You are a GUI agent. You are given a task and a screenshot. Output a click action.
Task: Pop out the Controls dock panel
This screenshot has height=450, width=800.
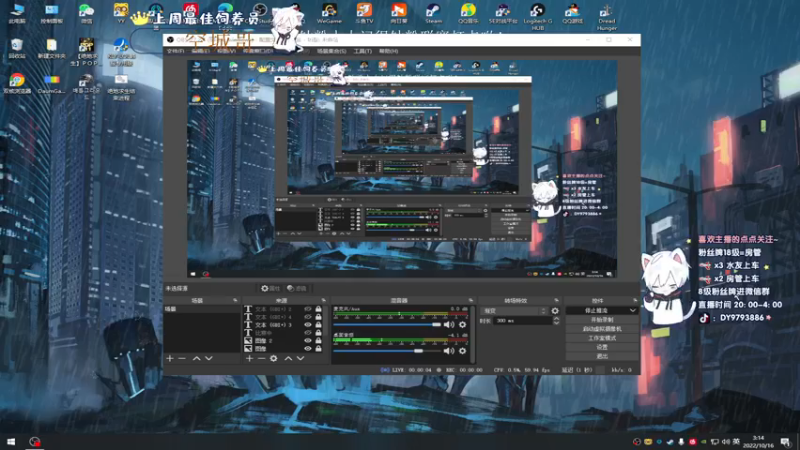635,301
